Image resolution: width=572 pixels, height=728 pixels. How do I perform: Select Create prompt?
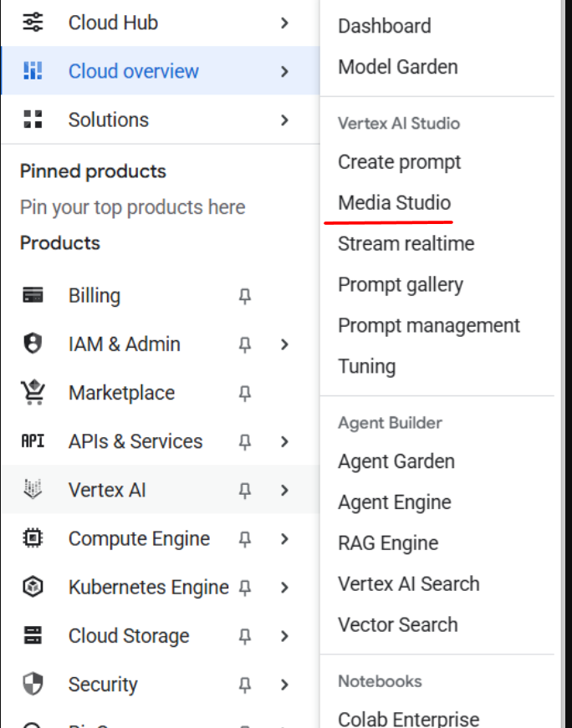(399, 162)
